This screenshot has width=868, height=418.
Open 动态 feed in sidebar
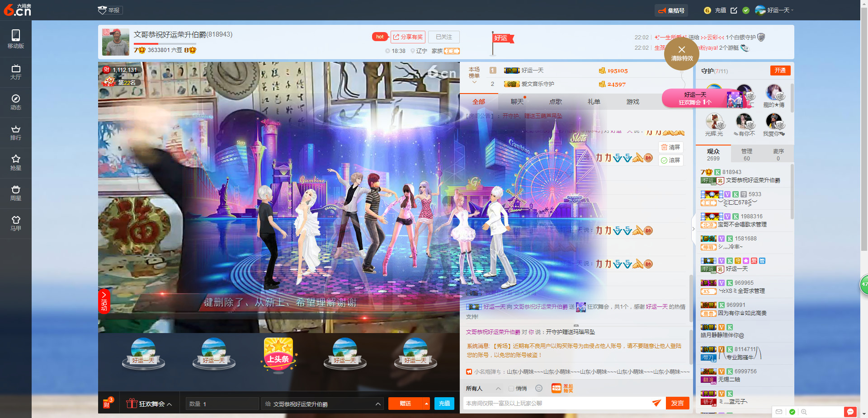[x=16, y=102]
